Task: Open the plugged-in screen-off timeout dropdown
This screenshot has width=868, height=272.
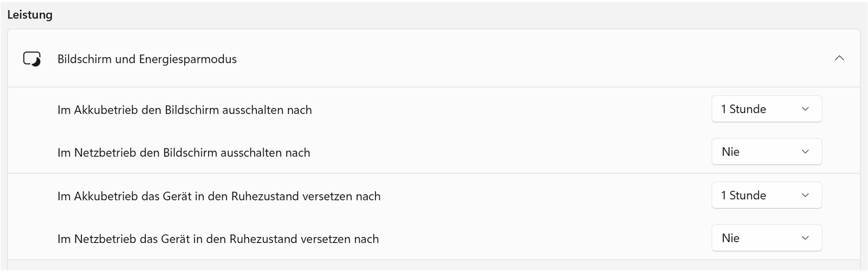Action: click(766, 152)
